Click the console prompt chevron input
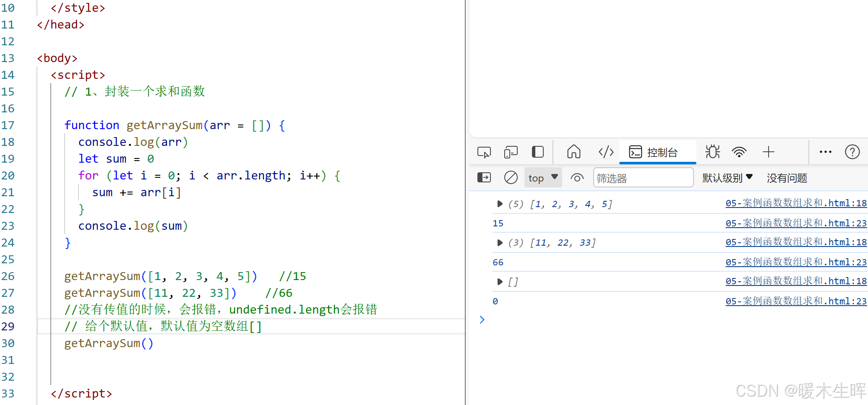The image size is (868, 405). tap(482, 319)
